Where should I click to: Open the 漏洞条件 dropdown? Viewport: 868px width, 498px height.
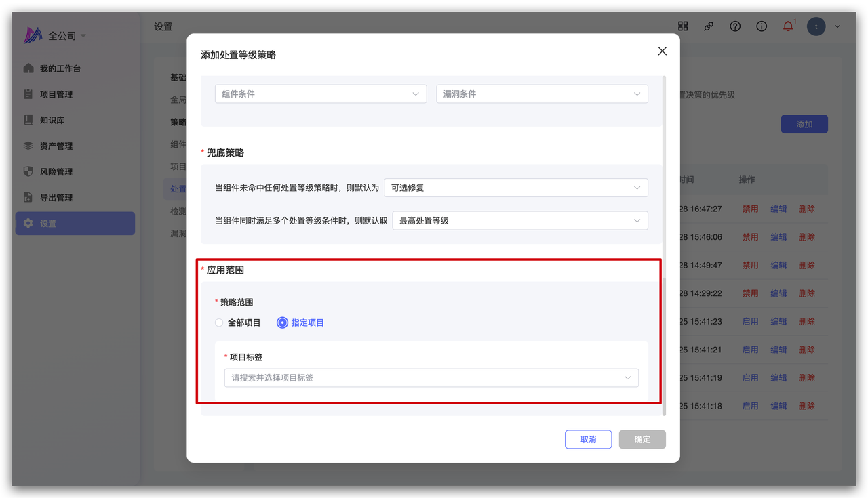541,94
